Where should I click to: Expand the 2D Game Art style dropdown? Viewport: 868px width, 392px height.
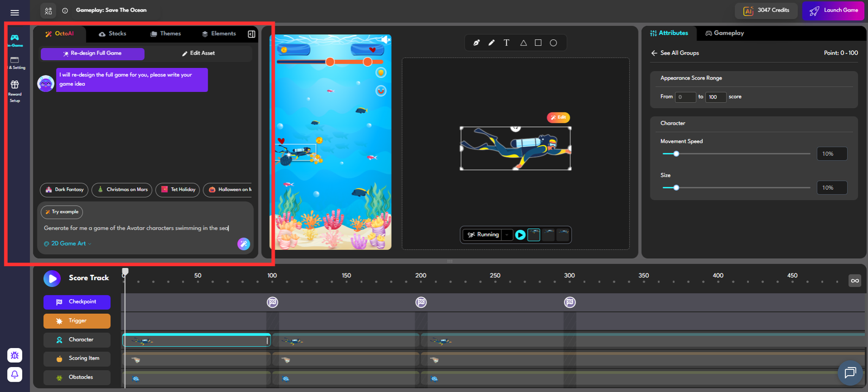click(x=68, y=244)
